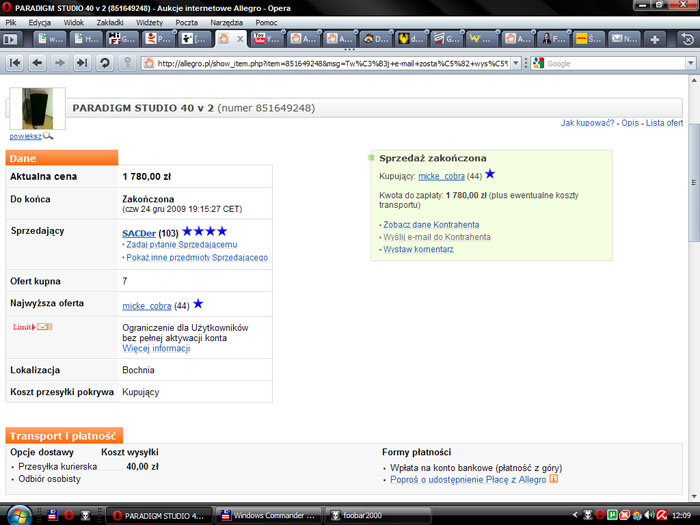This screenshot has width=700, height=525.
Task: Open the closed tabs trash icon
Action: pyautogui.click(x=688, y=39)
